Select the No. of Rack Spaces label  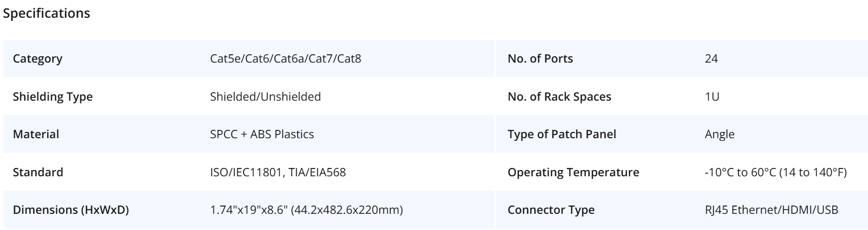point(560,96)
